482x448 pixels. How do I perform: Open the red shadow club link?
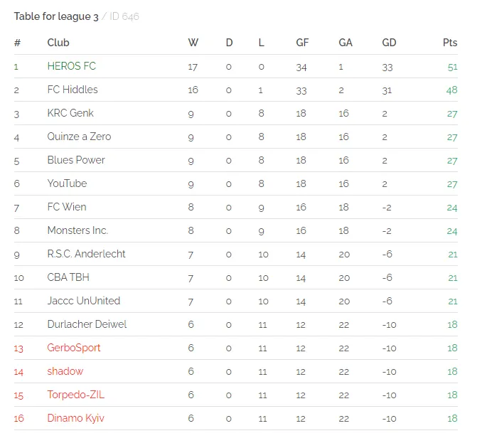tap(65, 371)
